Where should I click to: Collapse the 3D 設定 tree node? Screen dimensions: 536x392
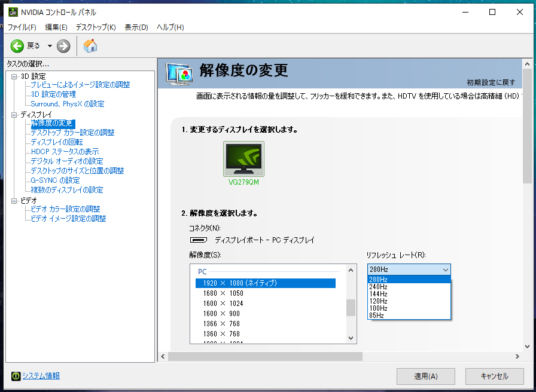pos(14,76)
